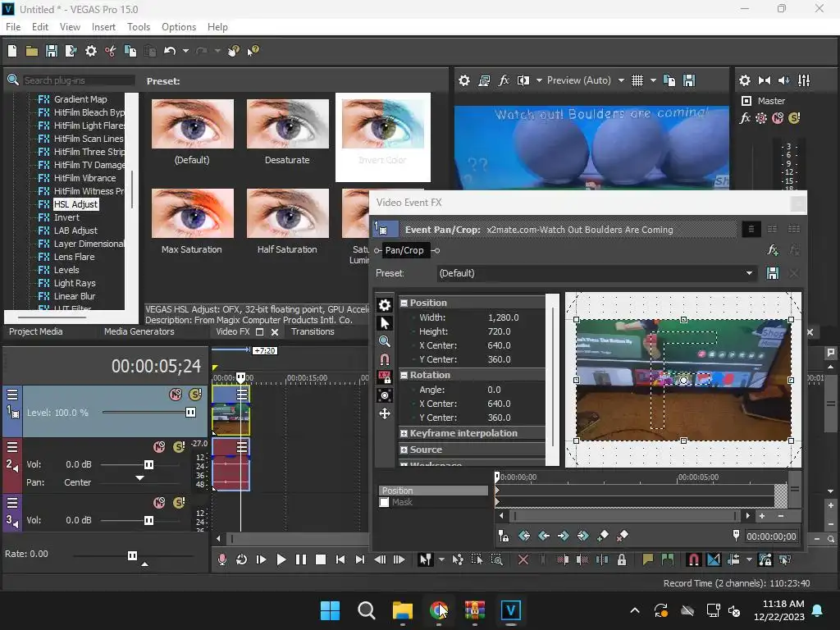The image size is (840, 630).
Task: Open the Pan/Crop Preset dropdown
Action: coord(749,273)
